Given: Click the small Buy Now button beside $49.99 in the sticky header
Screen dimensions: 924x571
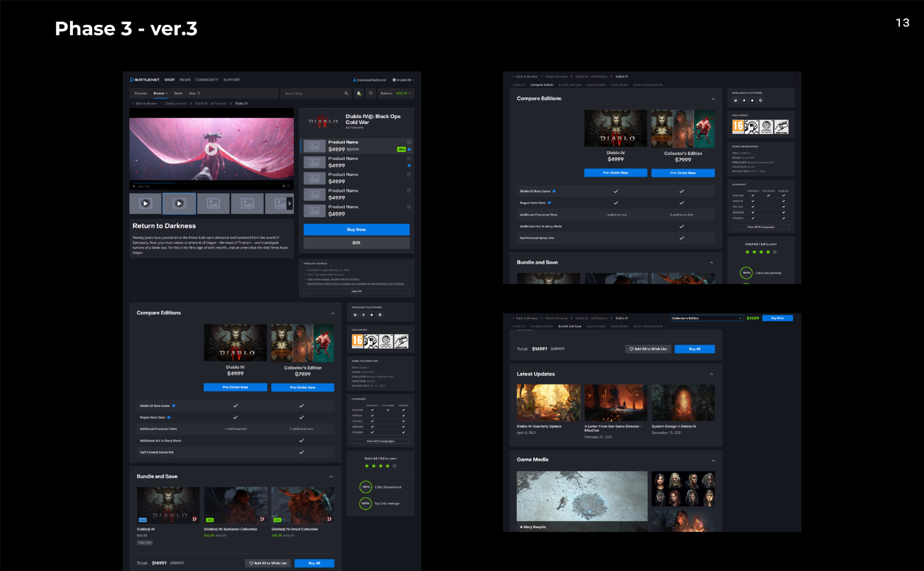Looking at the screenshot, I should (x=777, y=318).
